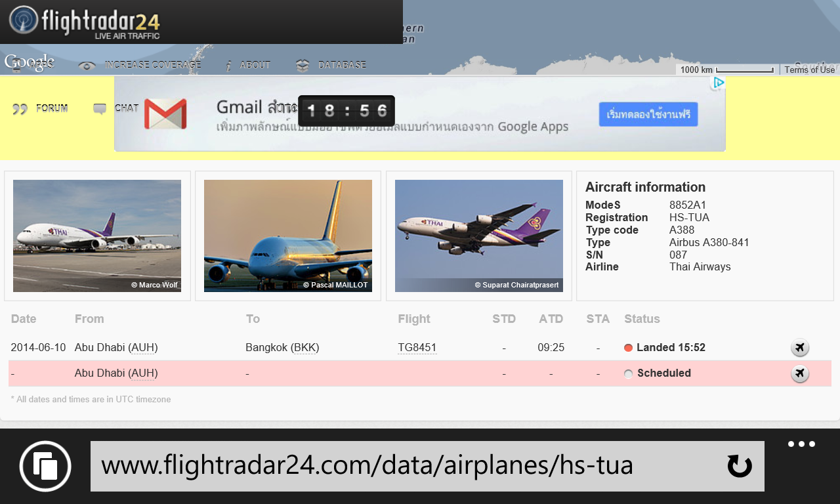Open the Marco Wolf aircraft photo
Viewport: 840px width, 504px height.
coord(97,236)
